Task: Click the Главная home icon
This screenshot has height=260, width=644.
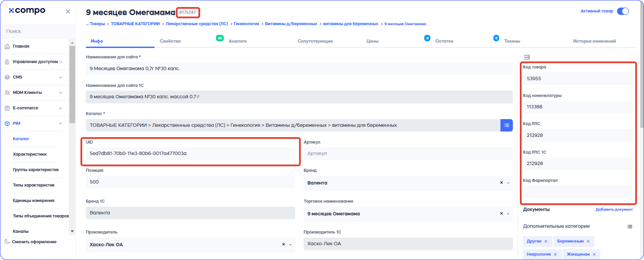Action: coord(7,46)
